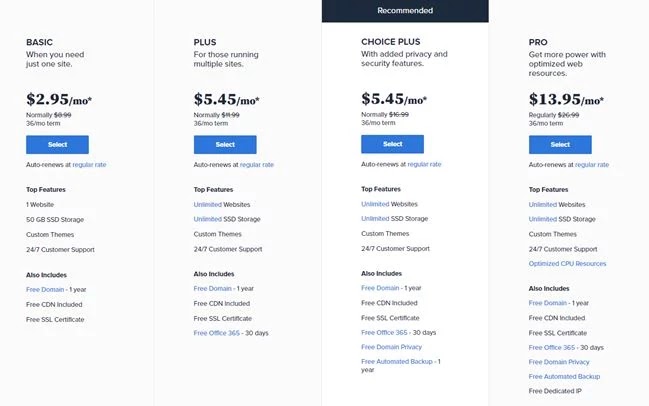
Task: Open Free Office 365 link in Pro plan
Action: (552, 347)
